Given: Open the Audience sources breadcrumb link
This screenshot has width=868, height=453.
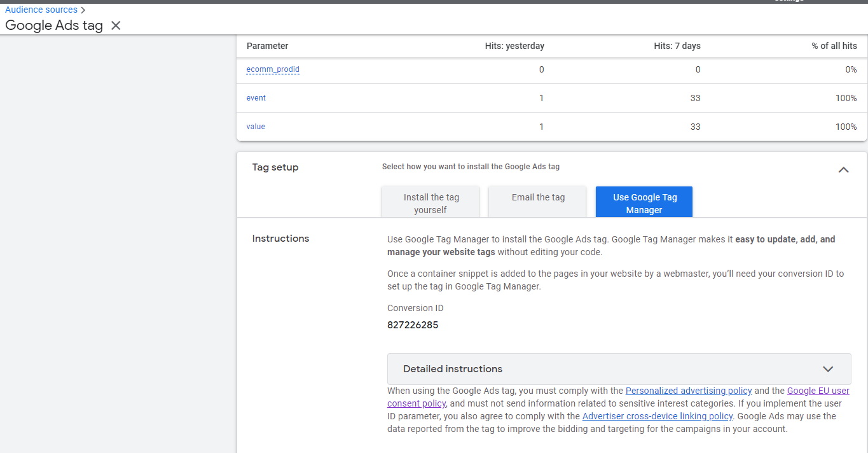Looking at the screenshot, I should (x=41, y=10).
